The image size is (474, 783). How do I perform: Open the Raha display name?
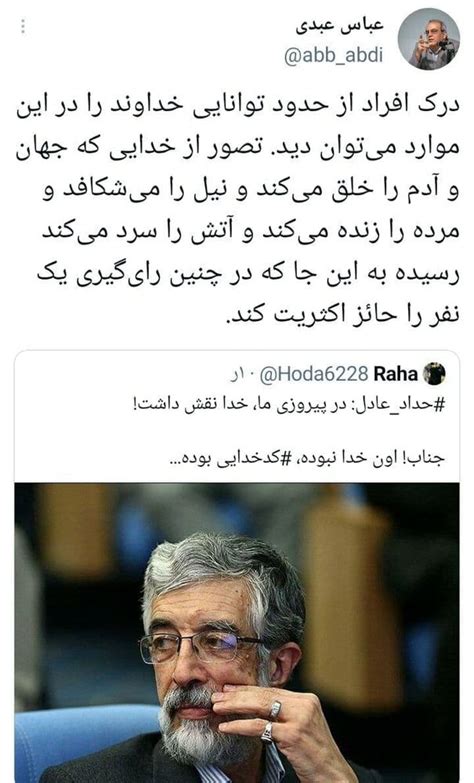click(x=395, y=374)
